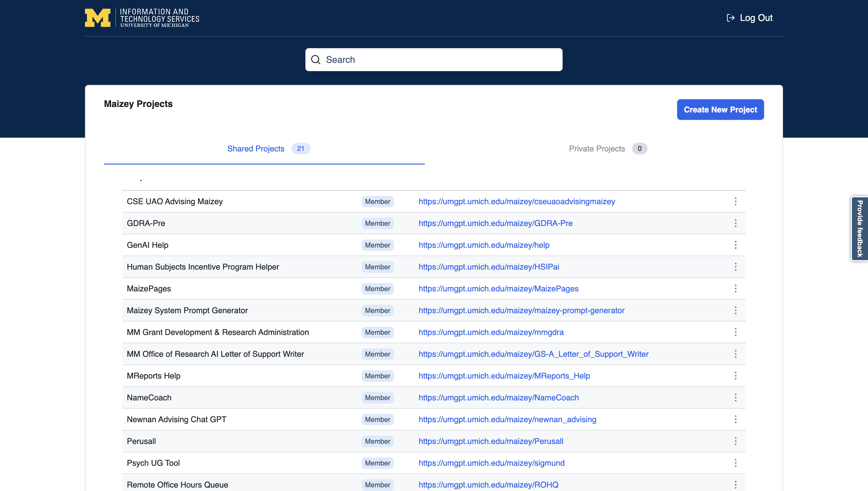Open the Provide feedback side tab

(x=860, y=229)
